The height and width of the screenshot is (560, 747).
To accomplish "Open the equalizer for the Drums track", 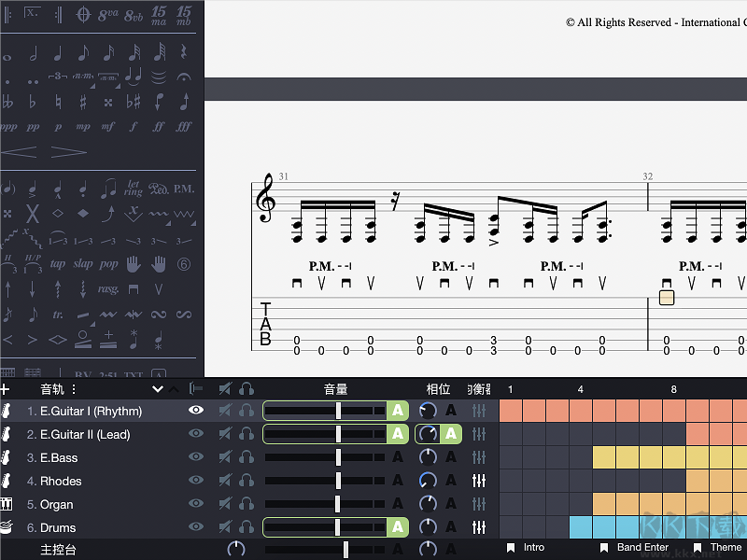I will 479,527.
